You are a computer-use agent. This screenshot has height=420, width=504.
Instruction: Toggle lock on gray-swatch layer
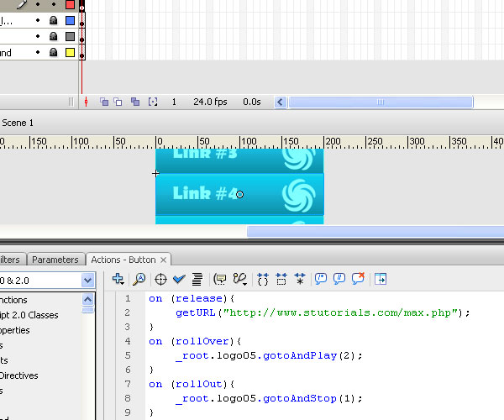54,36
